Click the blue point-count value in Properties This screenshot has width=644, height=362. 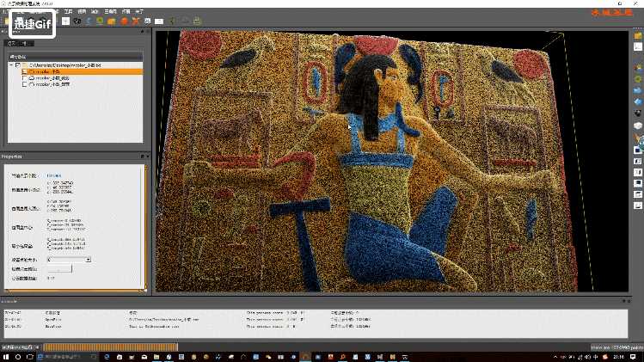coord(54,176)
